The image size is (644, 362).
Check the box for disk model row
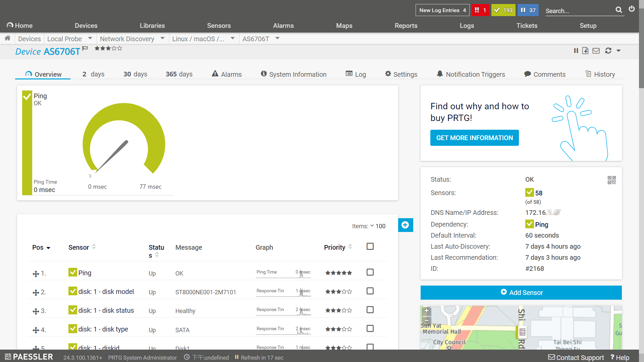[x=370, y=291]
